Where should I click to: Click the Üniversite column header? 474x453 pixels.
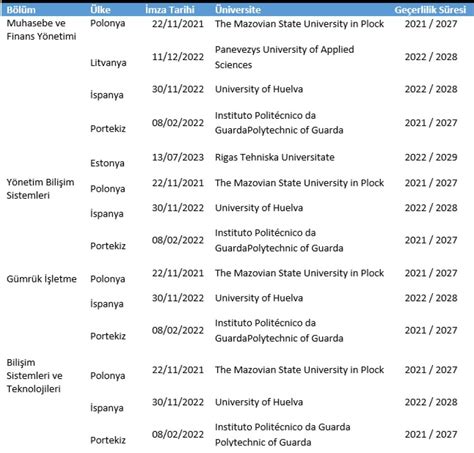(238, 10)
